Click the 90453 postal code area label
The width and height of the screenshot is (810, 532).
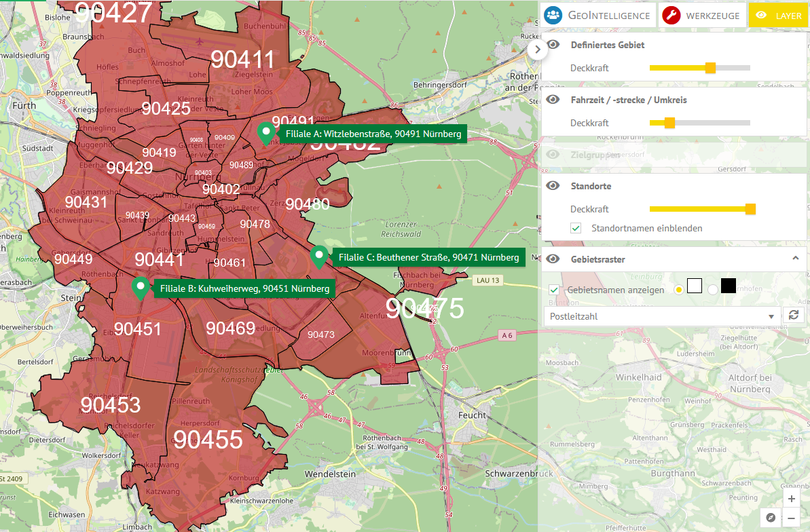111,404
